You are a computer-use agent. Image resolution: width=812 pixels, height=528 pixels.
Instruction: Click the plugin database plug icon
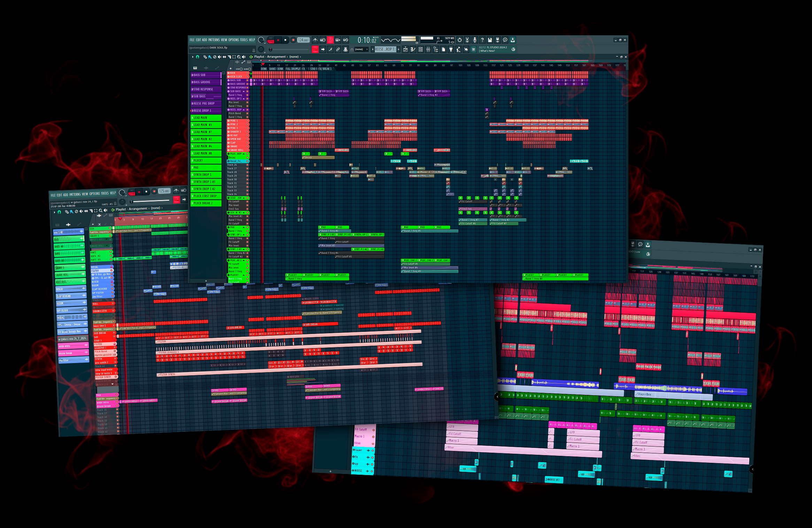[x=451, y=49]
